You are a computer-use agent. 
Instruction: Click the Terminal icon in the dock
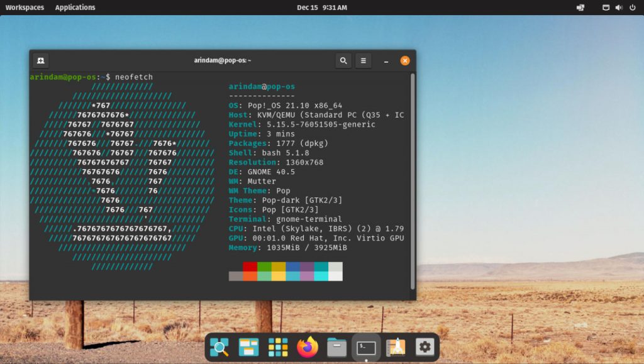366,347
